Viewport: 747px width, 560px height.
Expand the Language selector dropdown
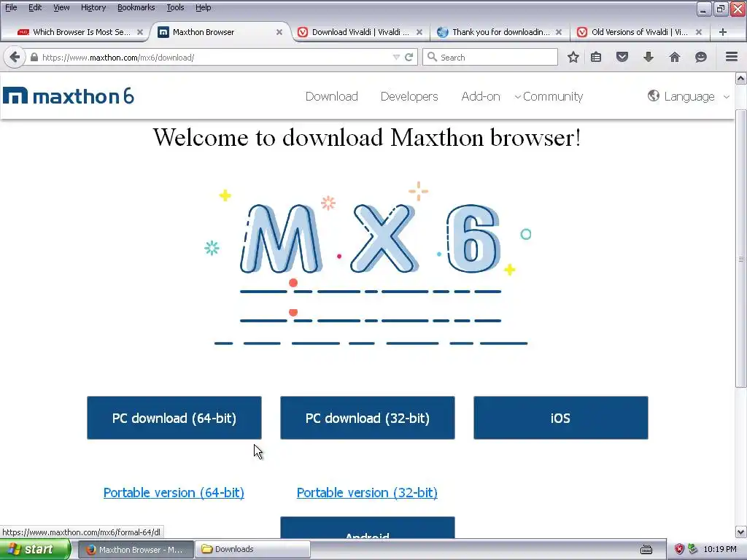pos(689,96)
